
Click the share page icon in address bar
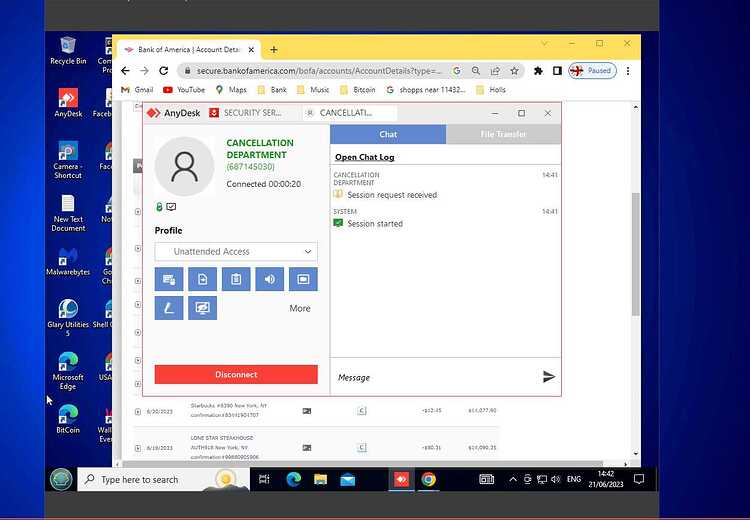point(495,71)
